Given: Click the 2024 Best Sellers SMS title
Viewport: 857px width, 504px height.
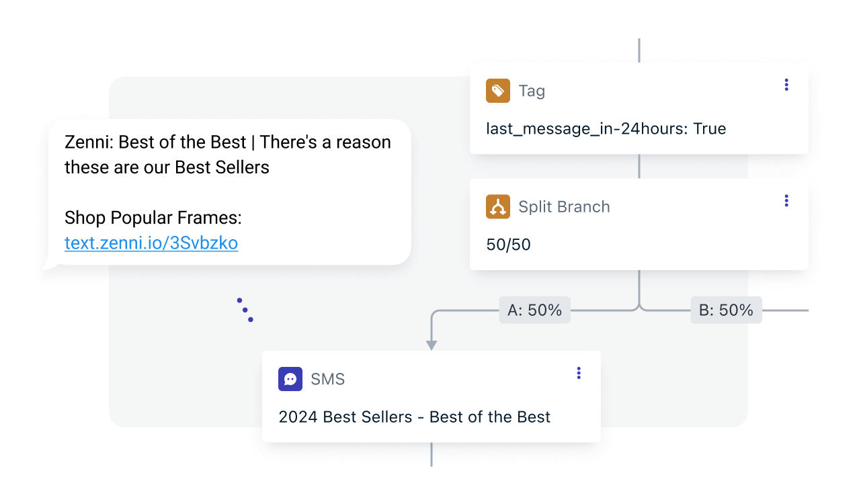Looking at the screenshot, I should pyautogui.click(x=414, y=417).
